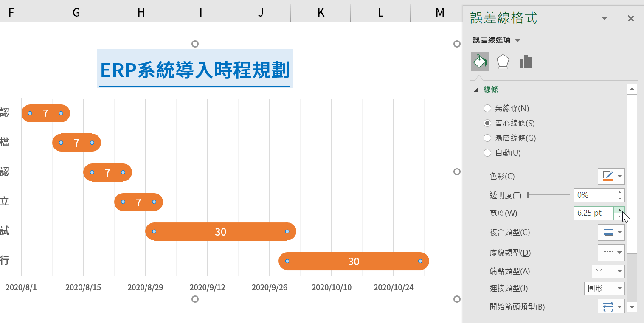
Task: Click the 透明度 slider handle
Action: (x=528, y=195)
